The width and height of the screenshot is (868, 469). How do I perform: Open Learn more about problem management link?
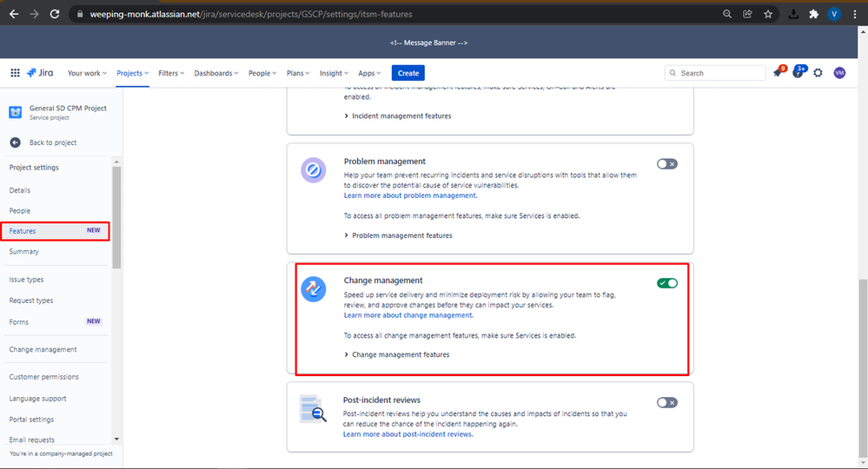click(410, 195)
